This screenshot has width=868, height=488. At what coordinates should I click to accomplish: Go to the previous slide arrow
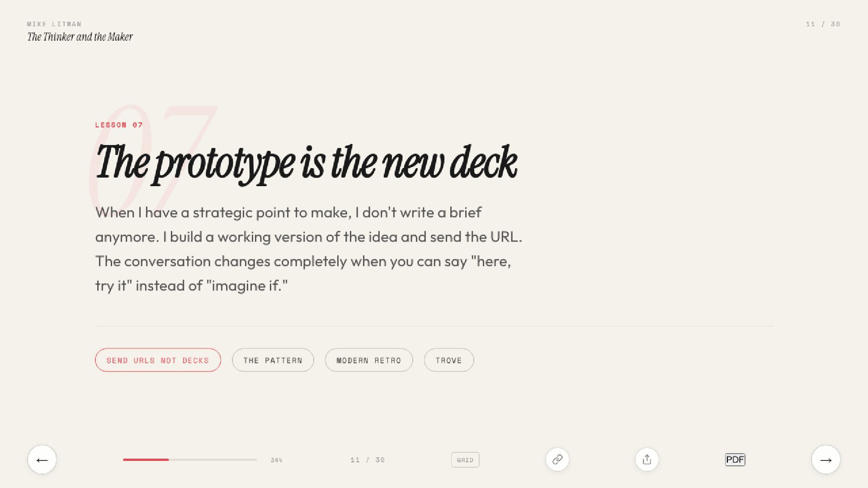coord(42,460)
